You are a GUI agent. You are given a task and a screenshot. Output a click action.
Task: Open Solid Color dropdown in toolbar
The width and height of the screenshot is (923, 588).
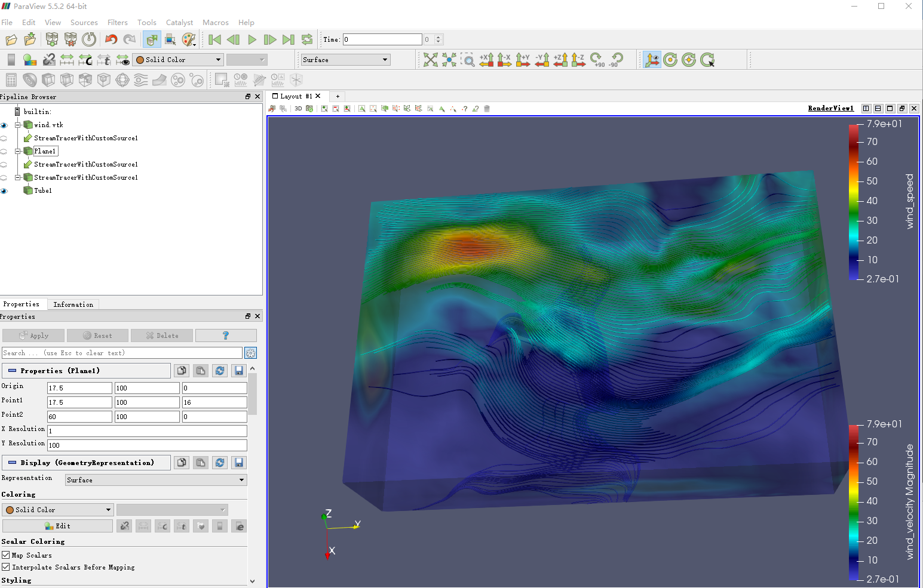pyautogui.click(x=178, y=60)
